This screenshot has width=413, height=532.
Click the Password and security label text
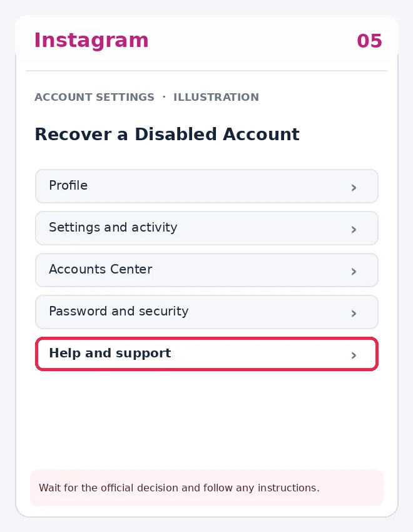click(119, 311)
